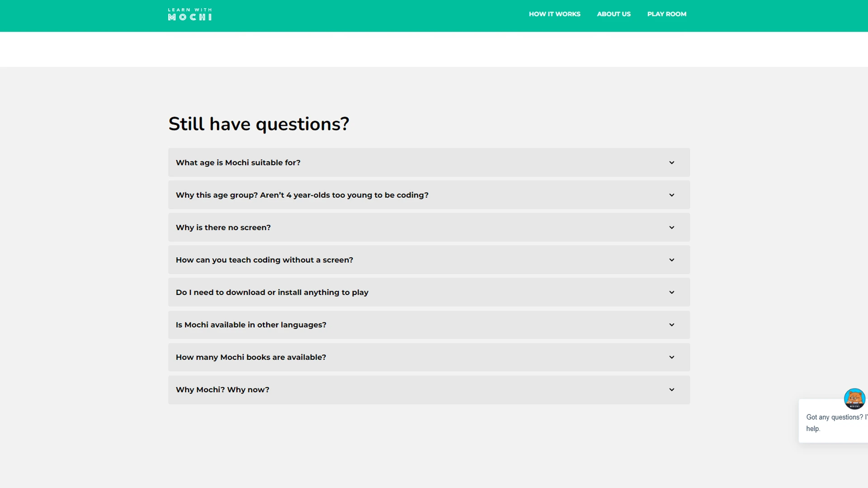Click the Learn With Mochi logo
Screen dimensions: 868x488
click(x=189, y=14)
